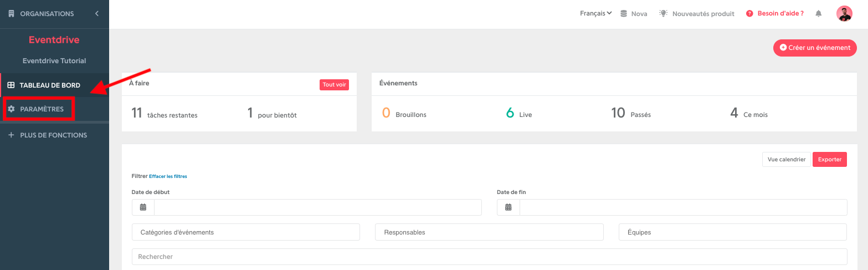The height and width of the screenshot is (270, 868).
Task: Click the Paramètres gear icon
Action: point(11,109)
